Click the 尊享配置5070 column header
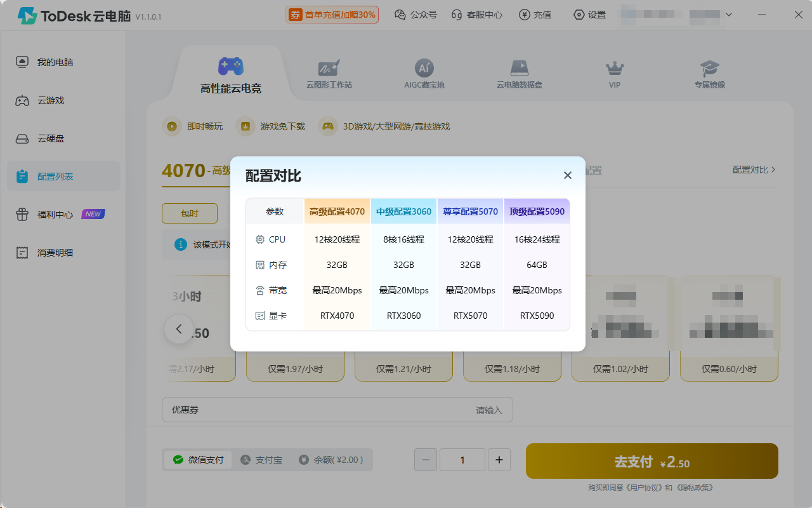 pyautogui.click(x=470, y=211)
